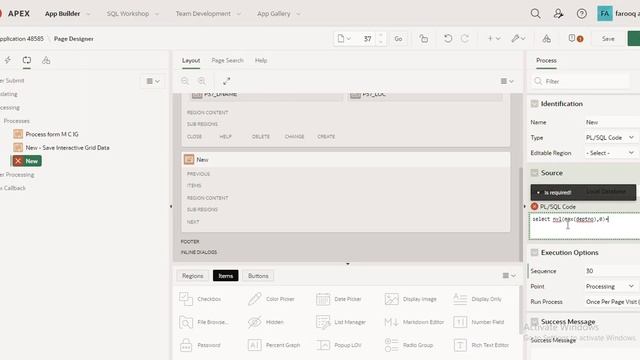This screenshot has height=360, width=640.
Task: Select the Markdown Editor item
Action: pos(414,322)
